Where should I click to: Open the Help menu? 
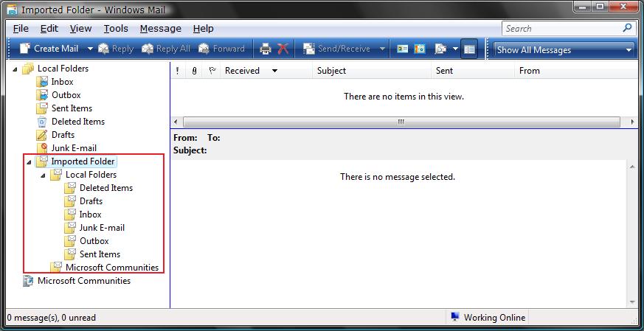coord(204,28)
